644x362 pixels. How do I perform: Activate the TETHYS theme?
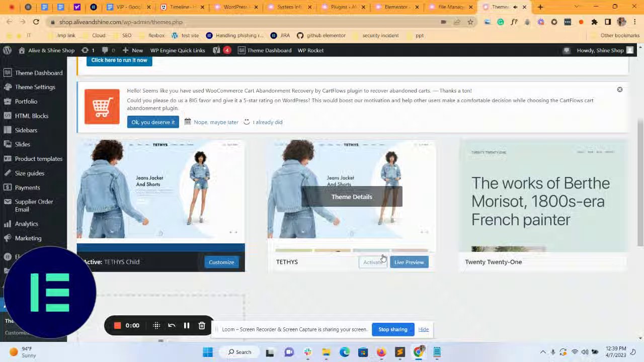point(373,262)
